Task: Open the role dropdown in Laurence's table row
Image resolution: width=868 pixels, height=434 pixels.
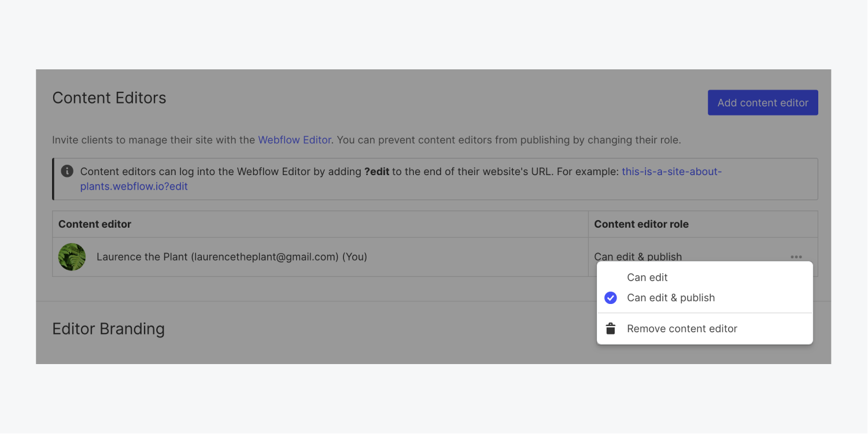Action: [638, 256]
